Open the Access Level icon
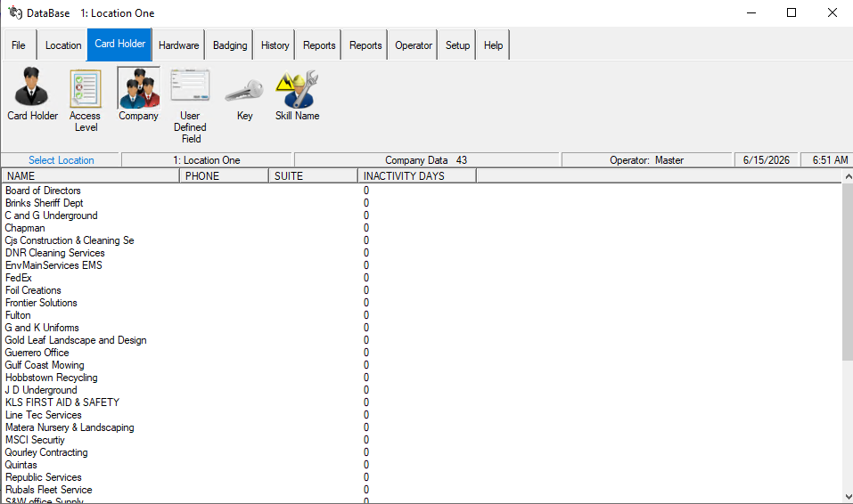Screen dimensions: 853x504 click(x=86, y=100)
